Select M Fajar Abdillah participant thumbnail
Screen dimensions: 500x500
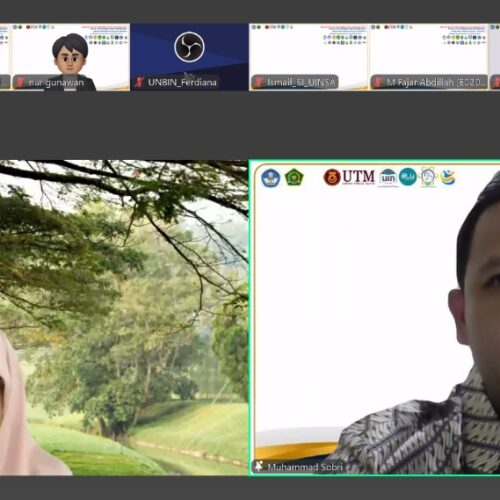point(428,57)
